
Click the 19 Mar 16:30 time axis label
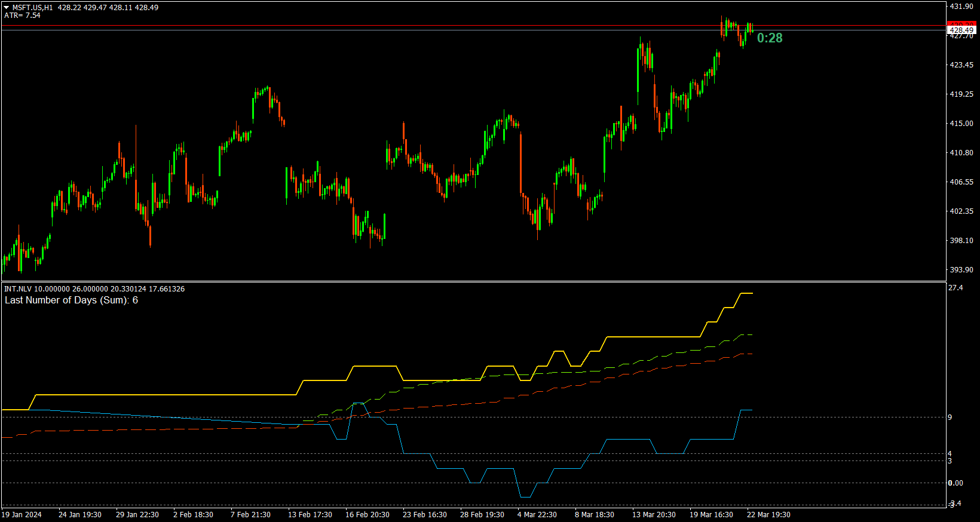coord(712,515)
